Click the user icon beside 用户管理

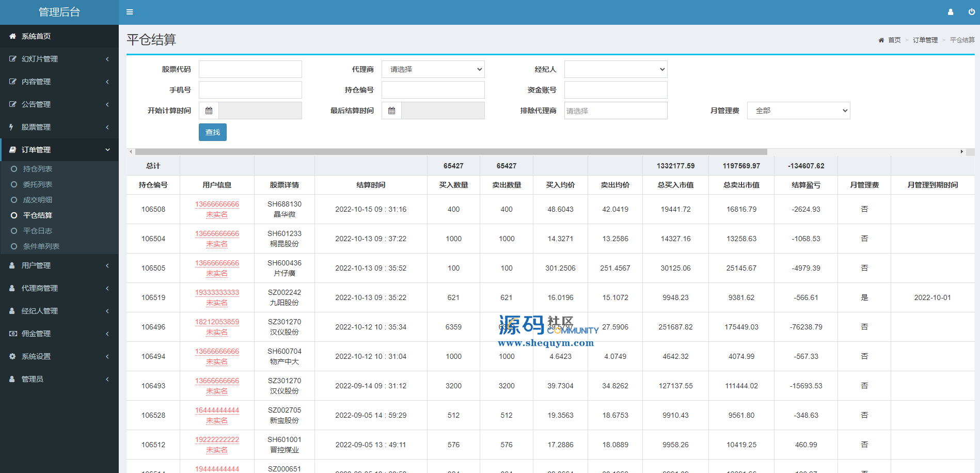coord(12,265)
